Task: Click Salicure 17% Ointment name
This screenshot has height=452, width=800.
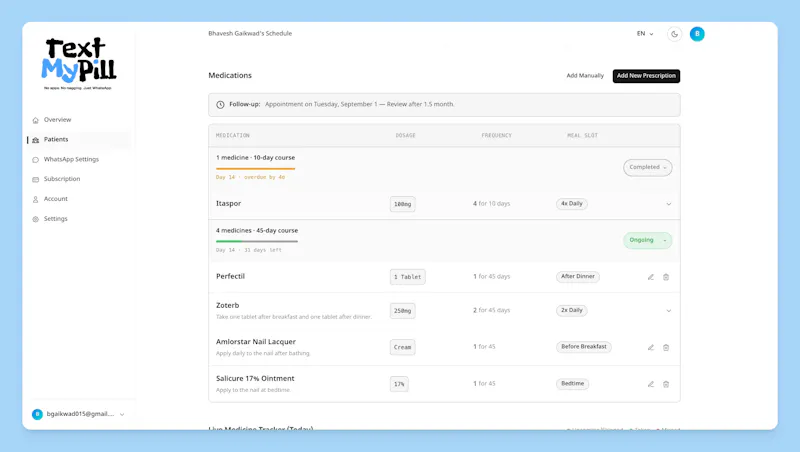Action: pos(255,379)
